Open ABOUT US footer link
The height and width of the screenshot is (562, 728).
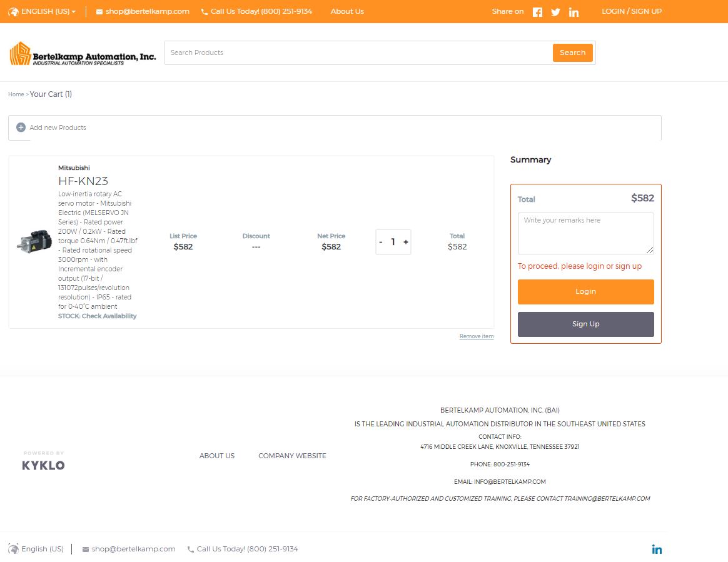pyautogui.click(x=217, y=456)
